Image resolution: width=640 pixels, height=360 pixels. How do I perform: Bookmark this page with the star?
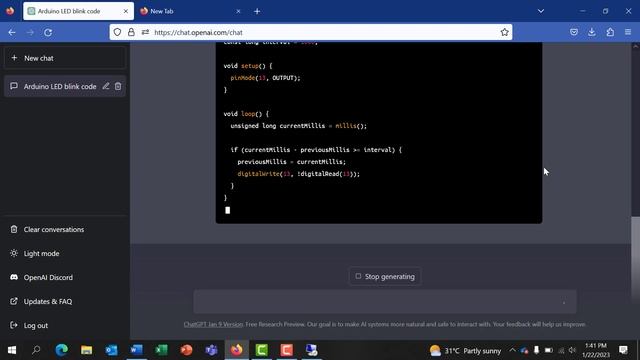[x=504, y=32]
